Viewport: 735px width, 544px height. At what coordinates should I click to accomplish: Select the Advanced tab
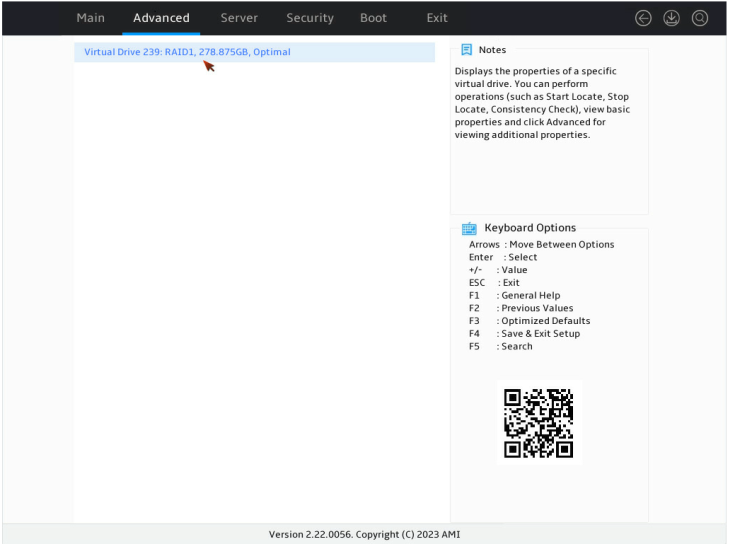point(161,18)
